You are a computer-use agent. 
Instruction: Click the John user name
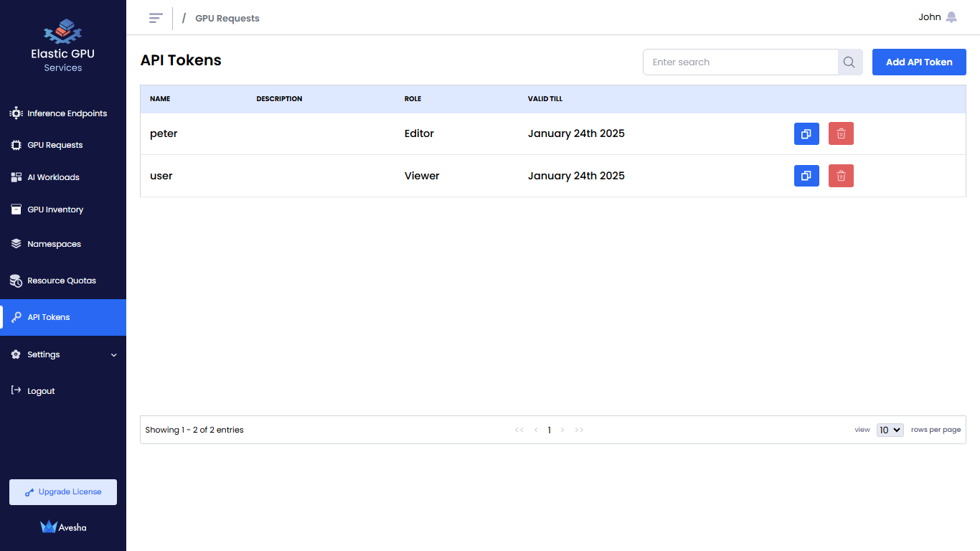(930, 17)
